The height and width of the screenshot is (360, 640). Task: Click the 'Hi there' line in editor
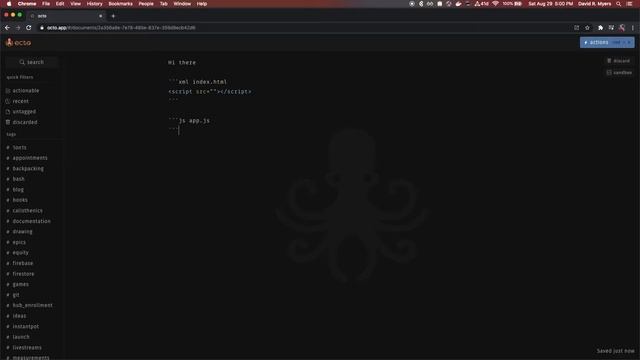click(x=182, y=62)
